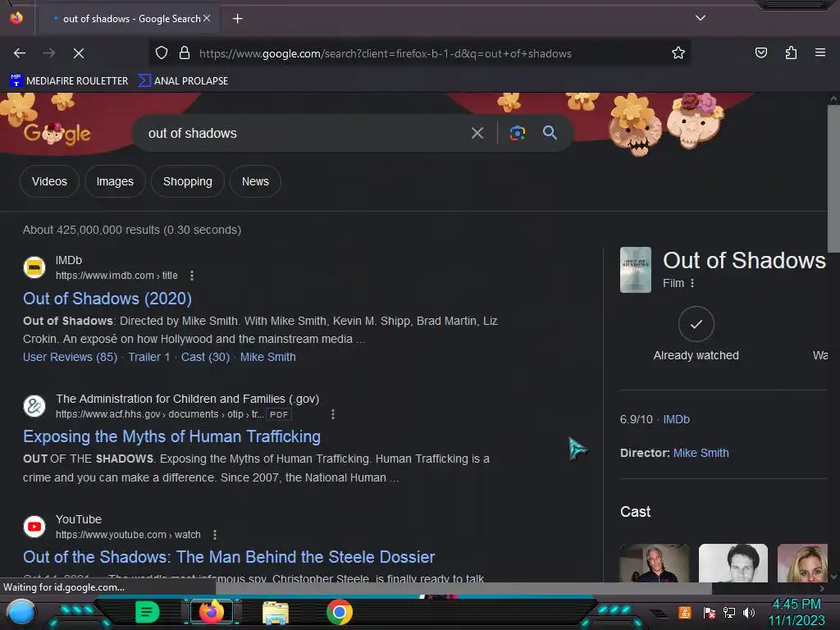Select the second cast member photo

733,563
